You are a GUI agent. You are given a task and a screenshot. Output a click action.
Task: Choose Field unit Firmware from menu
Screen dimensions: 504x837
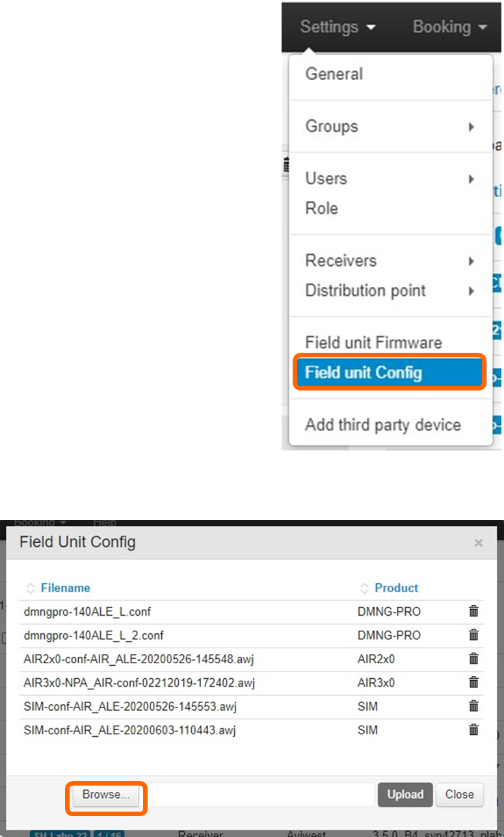click(x=373, y=342)
